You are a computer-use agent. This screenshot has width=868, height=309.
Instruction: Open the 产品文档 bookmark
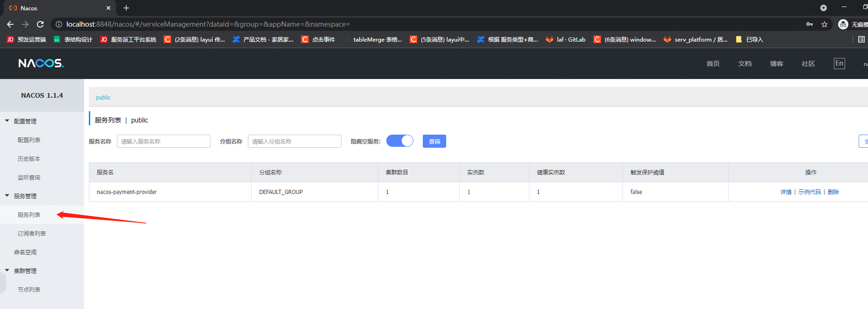click(x=263, y=39)
